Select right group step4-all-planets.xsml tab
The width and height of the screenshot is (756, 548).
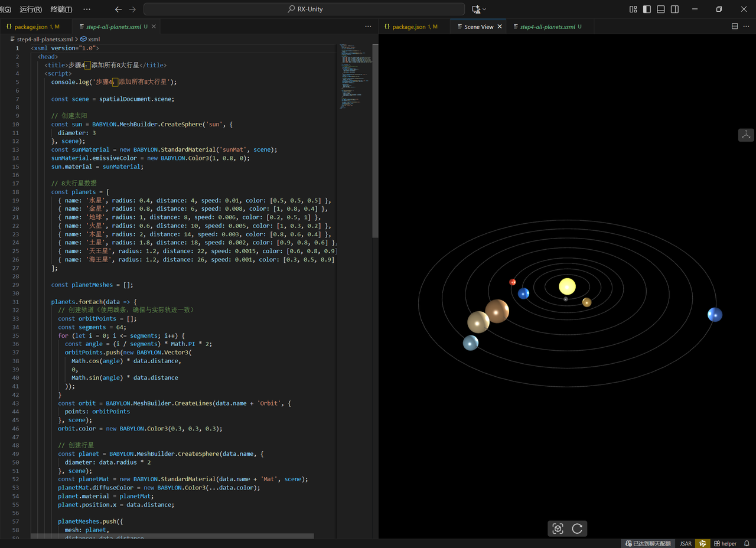coord(550,27)
